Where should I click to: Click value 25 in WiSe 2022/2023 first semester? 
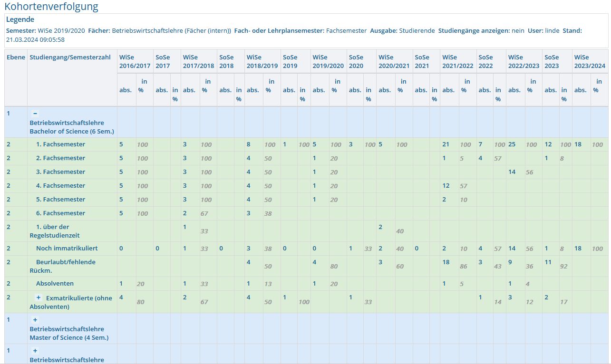512,144
